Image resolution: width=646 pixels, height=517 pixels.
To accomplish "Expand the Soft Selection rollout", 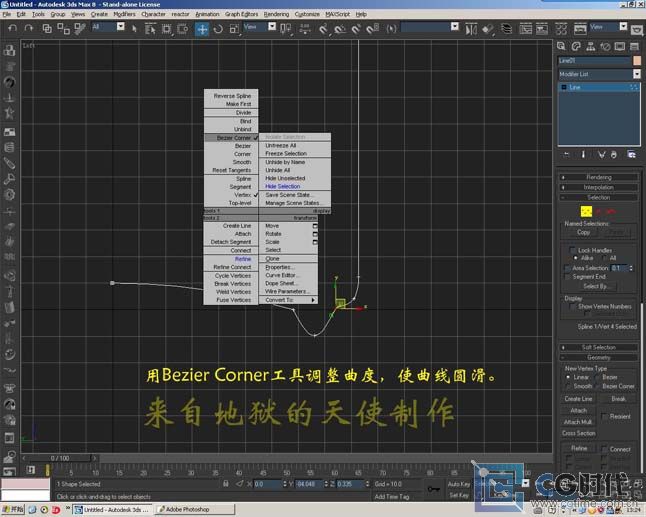I will click(x=599, y=347).
